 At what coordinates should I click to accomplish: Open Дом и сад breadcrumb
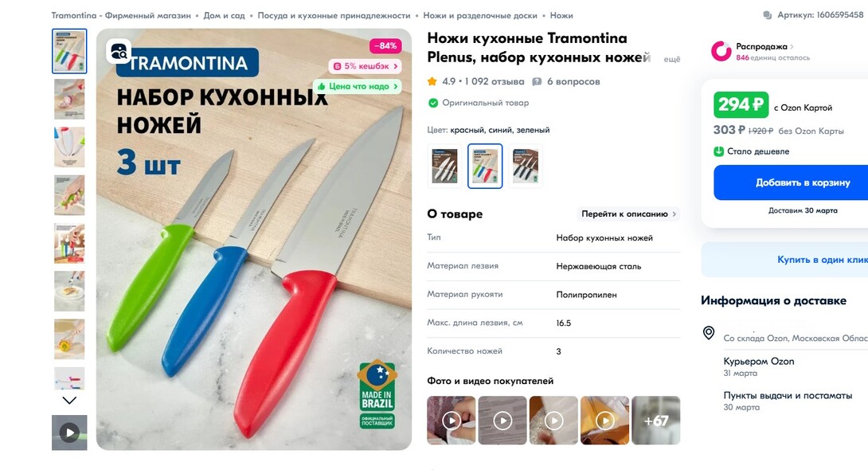(225, 15)
